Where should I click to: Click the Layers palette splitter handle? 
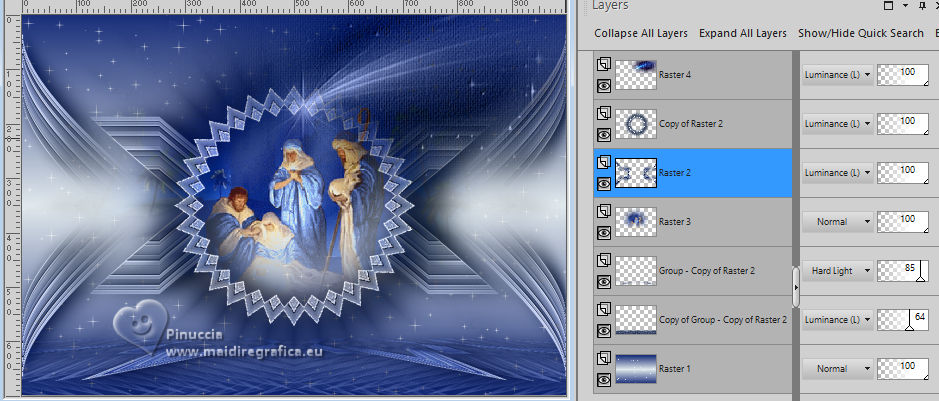[x=796, y=287]
